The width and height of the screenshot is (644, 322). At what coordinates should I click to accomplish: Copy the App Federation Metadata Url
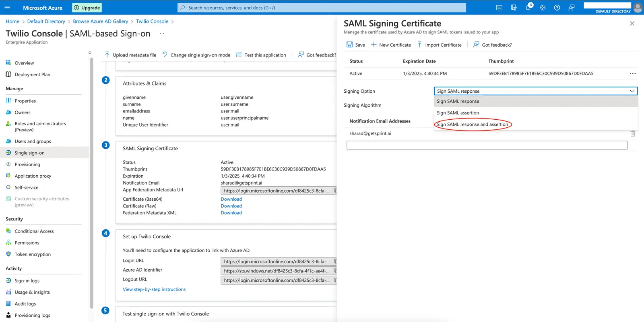coord(335,191)
